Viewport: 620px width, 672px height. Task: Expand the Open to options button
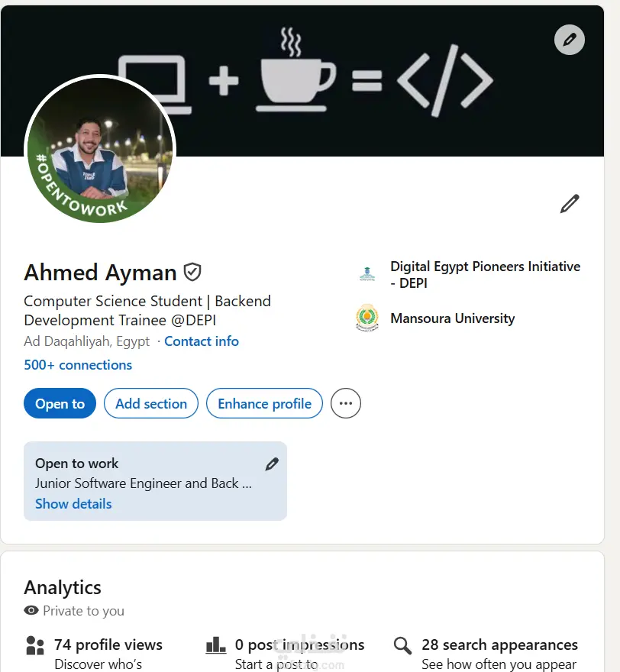[x=60, y=404]
